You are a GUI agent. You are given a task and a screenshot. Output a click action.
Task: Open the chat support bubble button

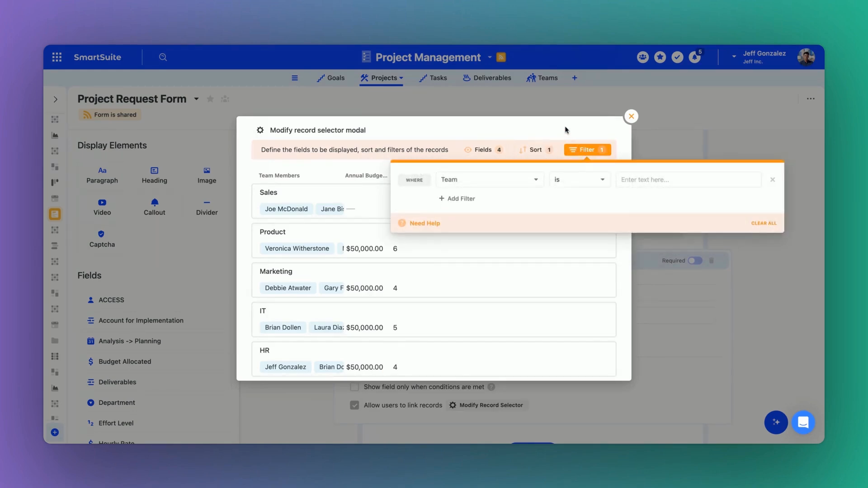[x=803, y=422]
